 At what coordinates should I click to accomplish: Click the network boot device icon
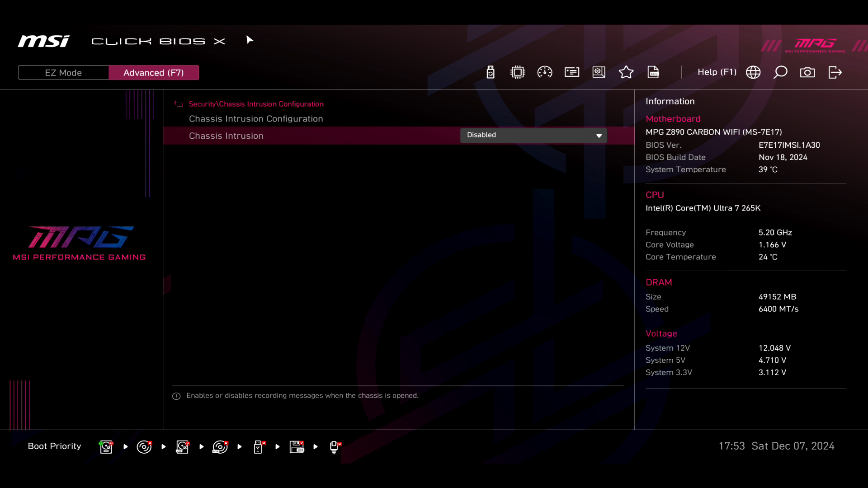point(335,447)
